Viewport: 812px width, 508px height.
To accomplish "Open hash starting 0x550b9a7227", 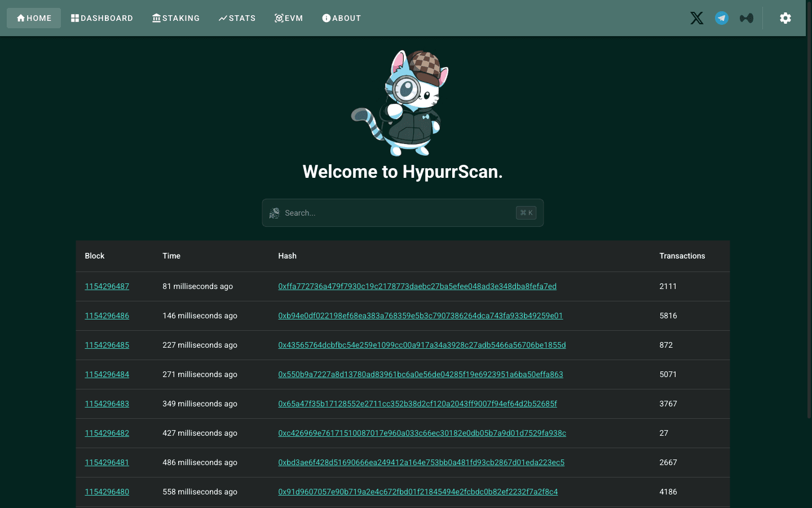I will [x=421, y=374].
